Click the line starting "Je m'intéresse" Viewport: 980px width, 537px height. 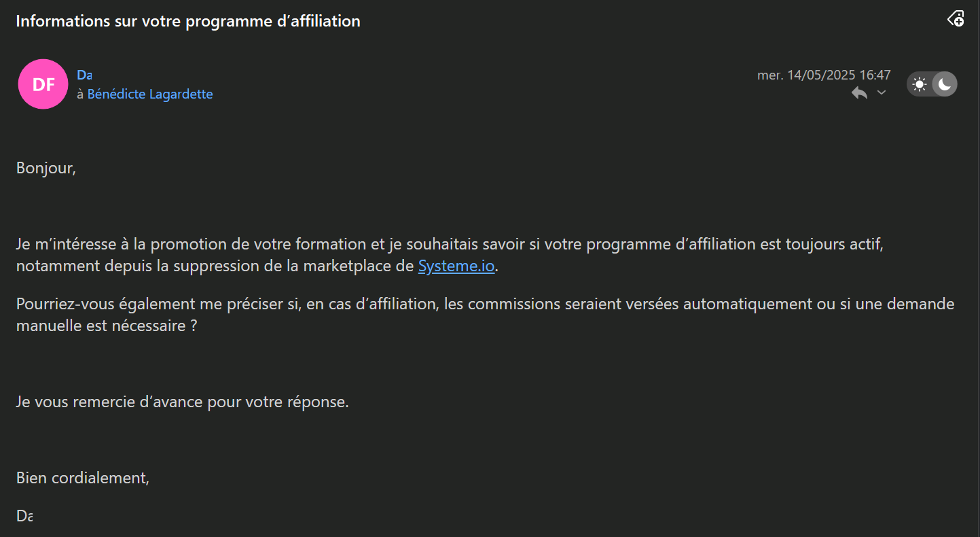tap(450, 244)
